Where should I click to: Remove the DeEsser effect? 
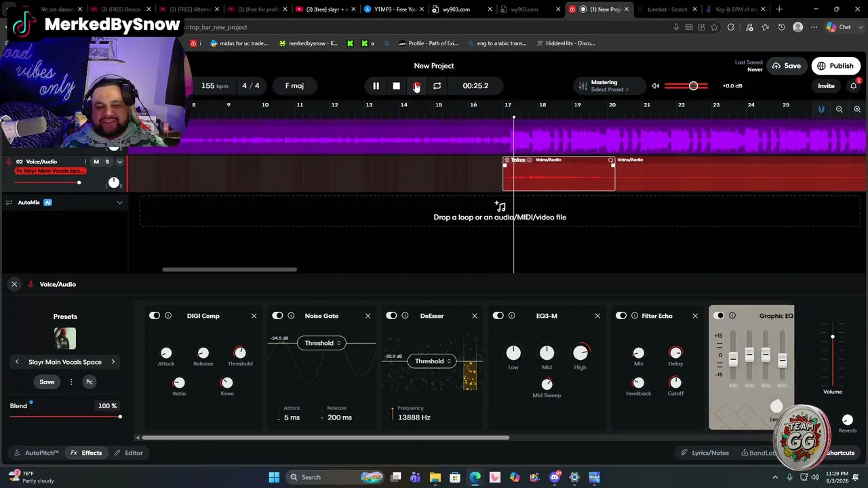[475, 316]
